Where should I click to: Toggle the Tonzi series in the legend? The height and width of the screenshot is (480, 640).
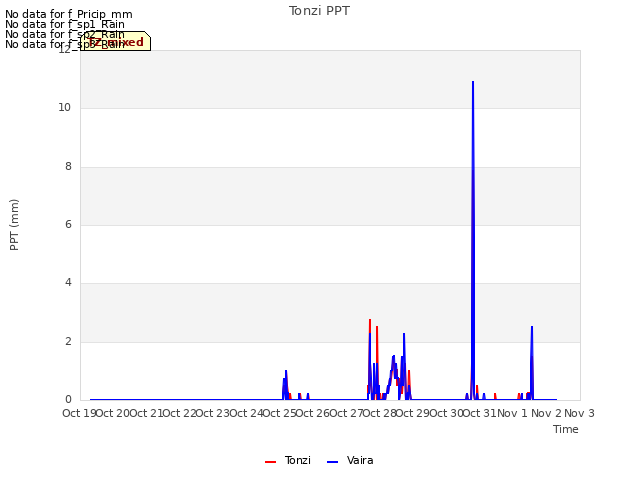tap(288, 460)
